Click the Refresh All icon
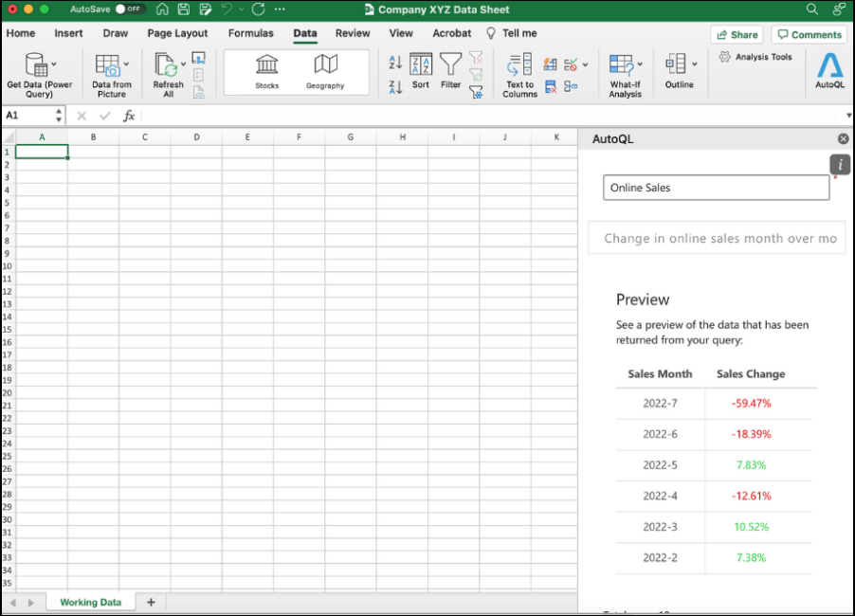Image resolution: width=855 pixels, height=616 pixels. [166, 65]
